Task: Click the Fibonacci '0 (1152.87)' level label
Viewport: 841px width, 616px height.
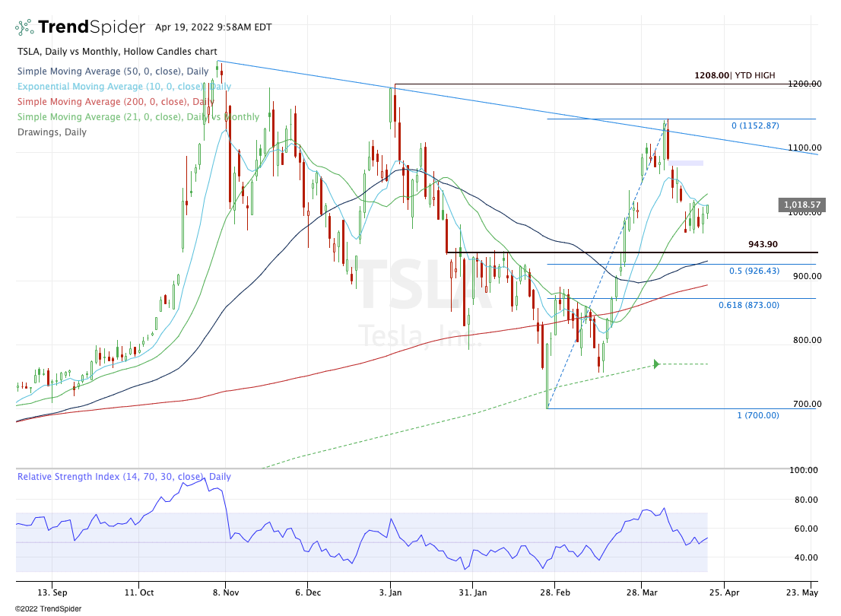Action: [755, 125]
